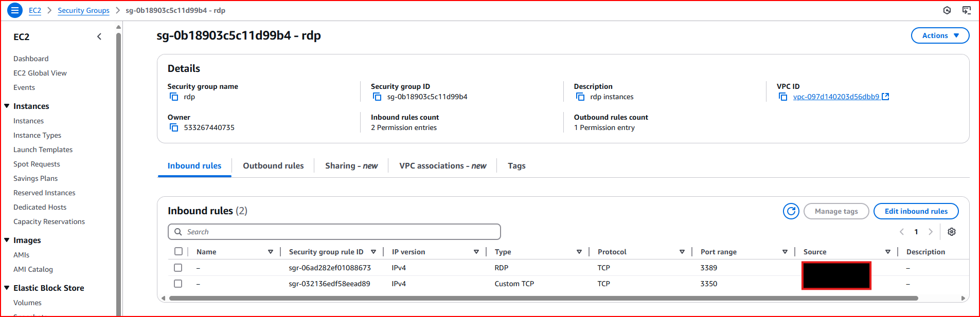The height and width of the screenshot is (317, 980).
Task: Open Launch Templates in sidebar
Action: [43, 150]
